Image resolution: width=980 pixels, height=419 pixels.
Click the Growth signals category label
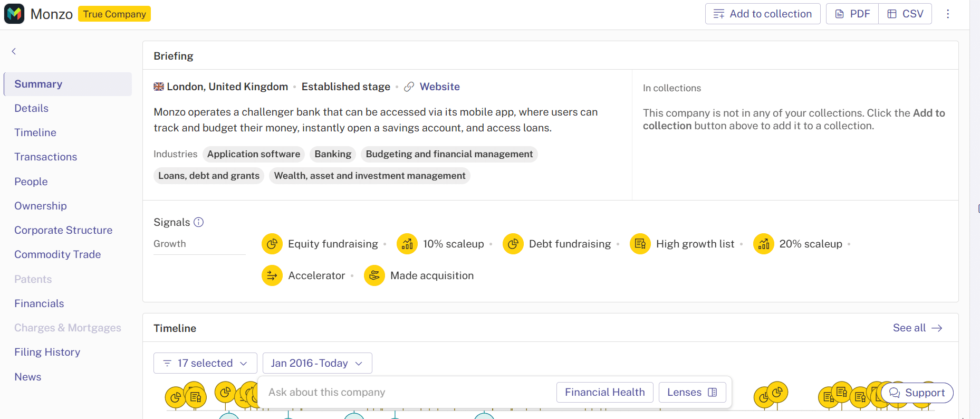tap(170, 244)
